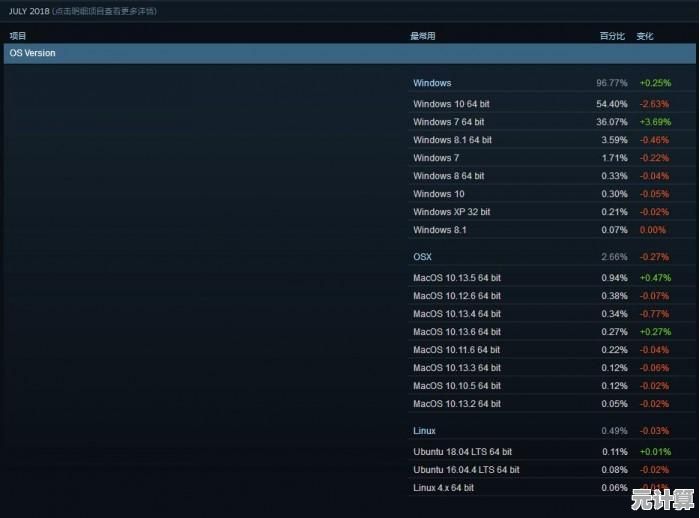The image size is (700, 518).
Task: Select the Linux 4.x 64 bit row
Action: point(443,488)
